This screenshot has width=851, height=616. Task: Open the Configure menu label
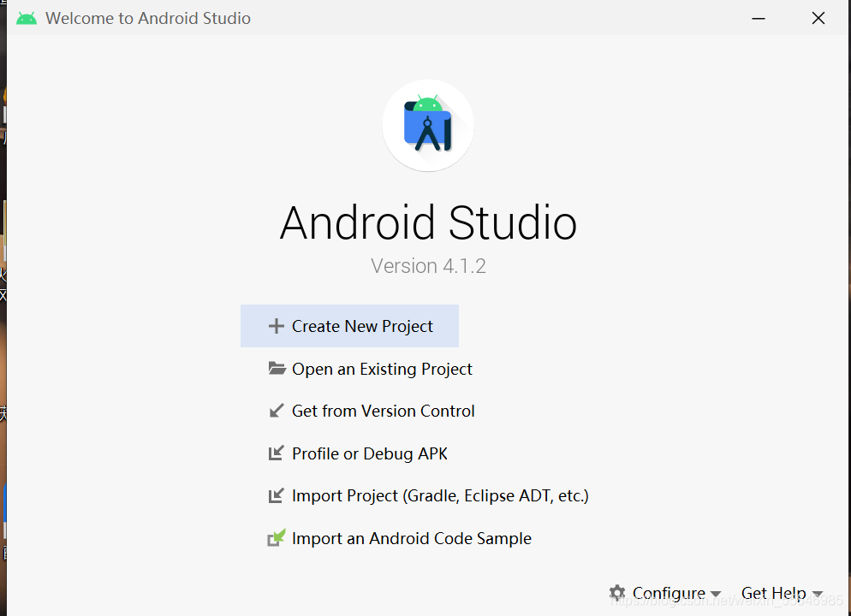click(669, 593)
